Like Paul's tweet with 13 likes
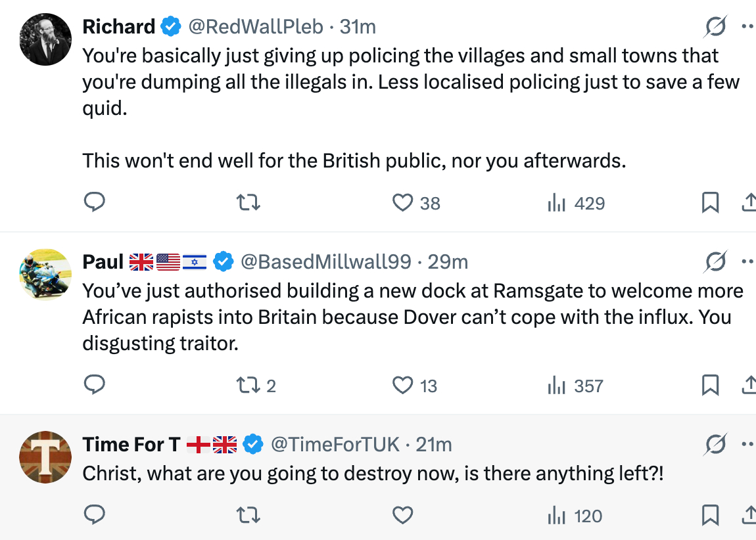 (x=402, y=385)
